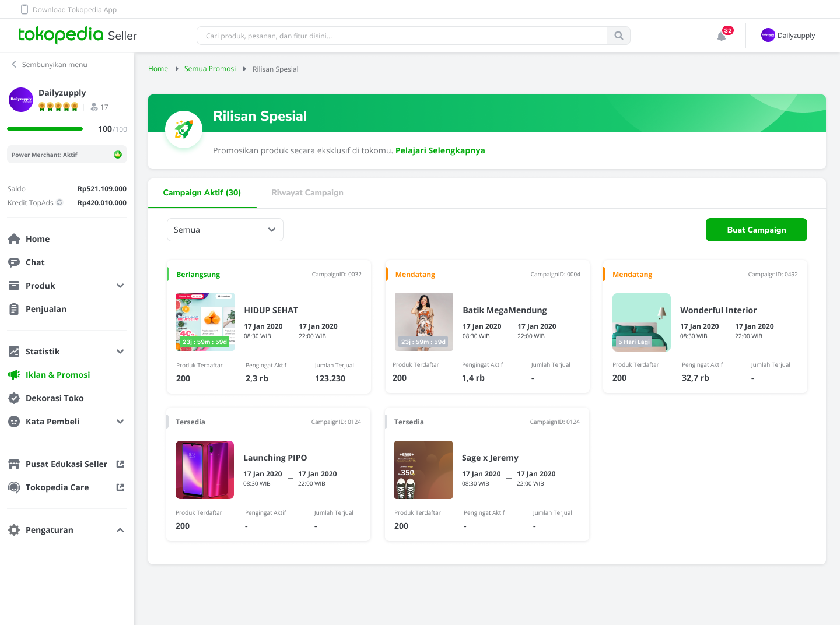Click the HIDUP SEHAT campaign title
840x625 pixels.
[x=271, y=310]
